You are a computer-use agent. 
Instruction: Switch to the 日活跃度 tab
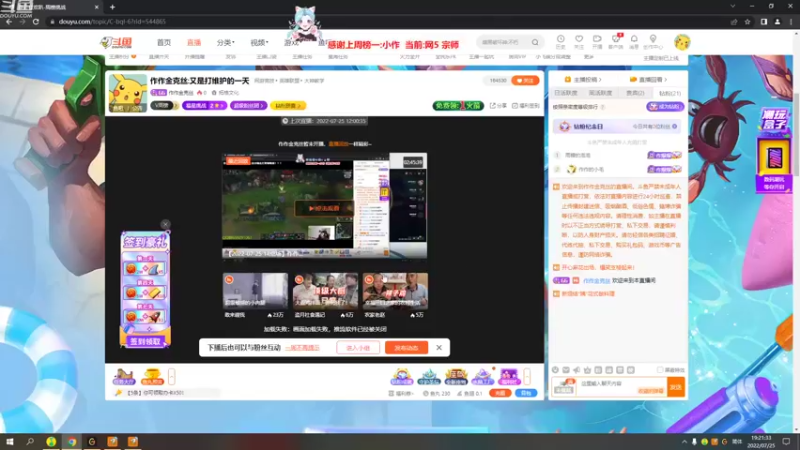click(566, 93)
